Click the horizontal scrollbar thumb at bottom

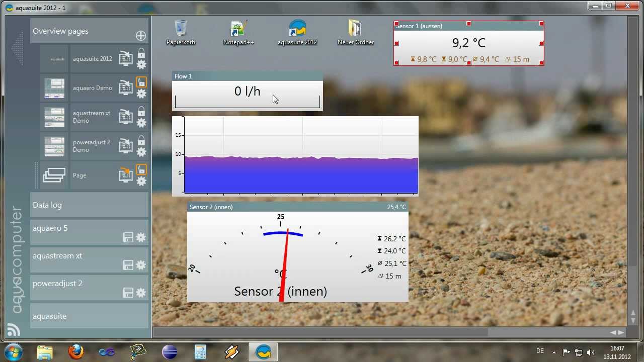pos(320,332)
